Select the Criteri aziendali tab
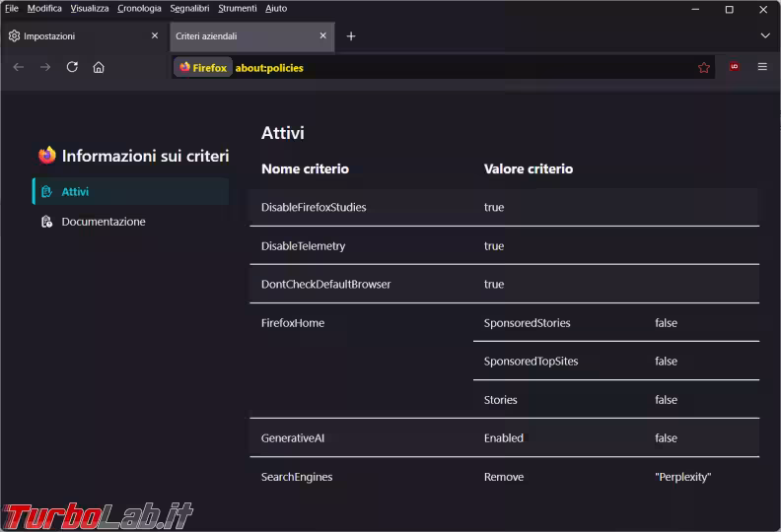The height and width of the screenshot is (532, 781). (252, 36)
